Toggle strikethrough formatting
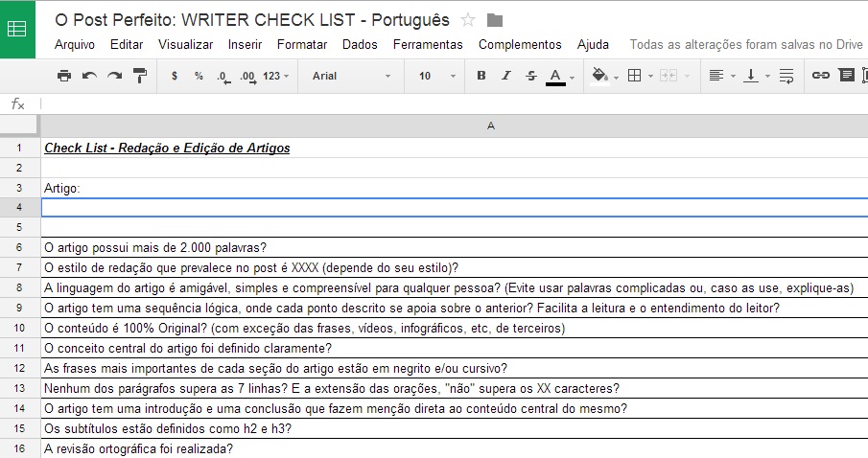This screenshot has height=458, width=868. (x=531, y=76)
